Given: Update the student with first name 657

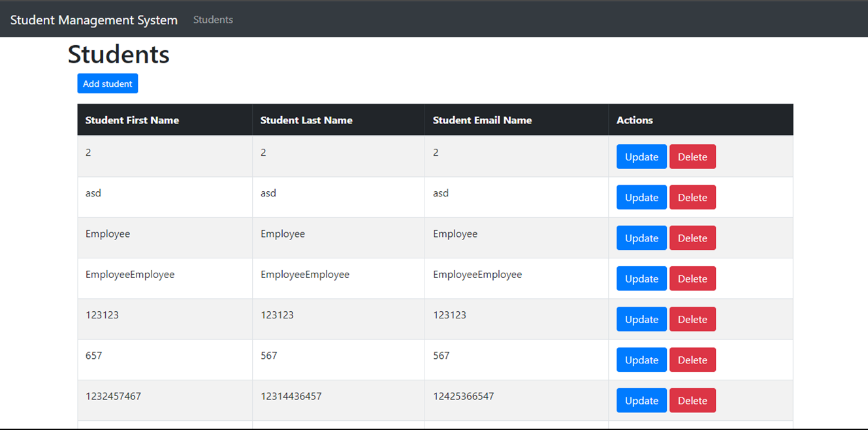Looking at the screenshot, I should point(641,360).
